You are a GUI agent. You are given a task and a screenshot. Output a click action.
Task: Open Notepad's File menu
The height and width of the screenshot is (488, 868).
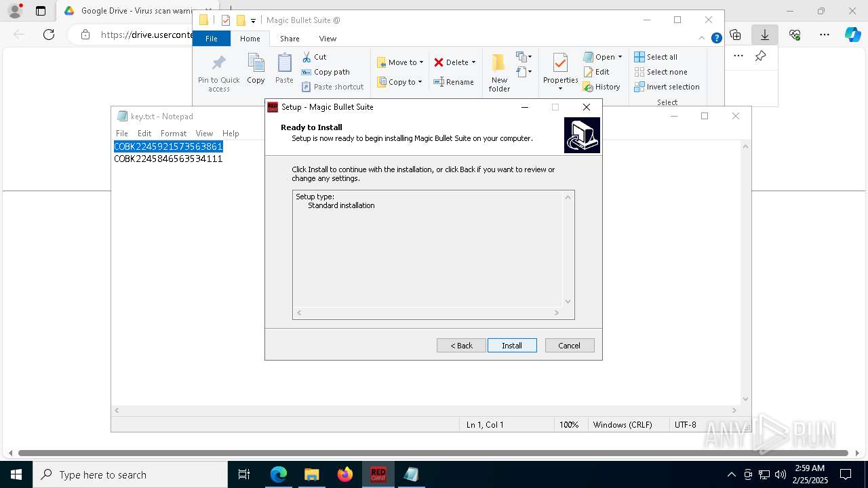point(122,134)
